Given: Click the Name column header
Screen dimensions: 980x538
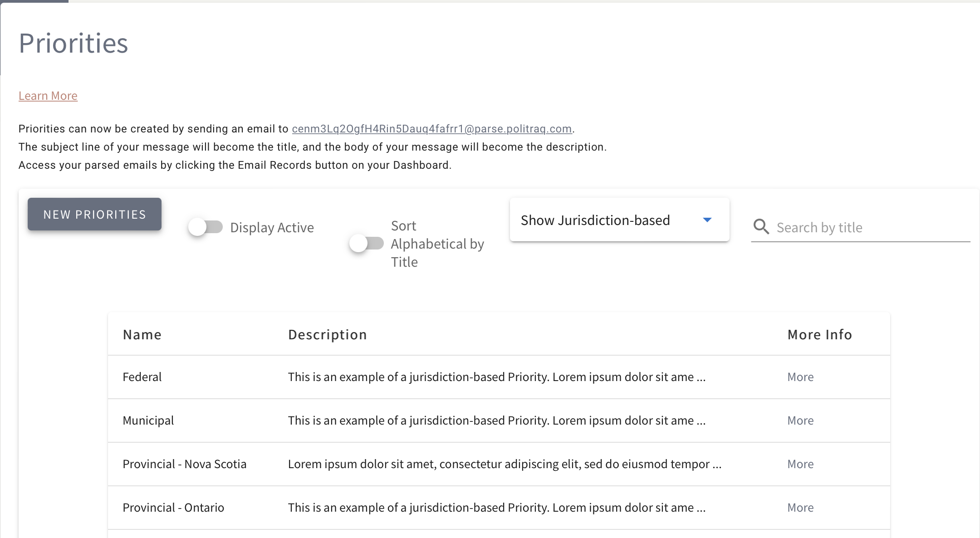Looking at the screenshot, I should tap(142, 335).
